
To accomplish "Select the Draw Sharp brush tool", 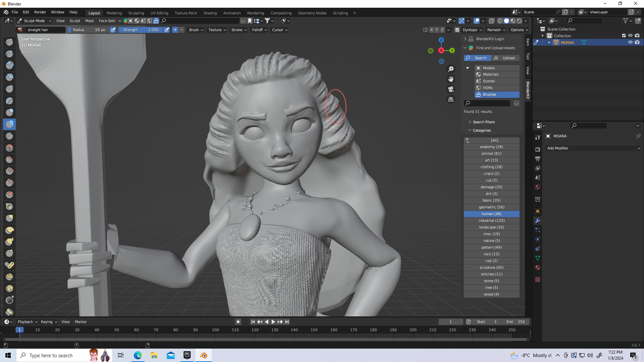I will [x=9, y=54].
